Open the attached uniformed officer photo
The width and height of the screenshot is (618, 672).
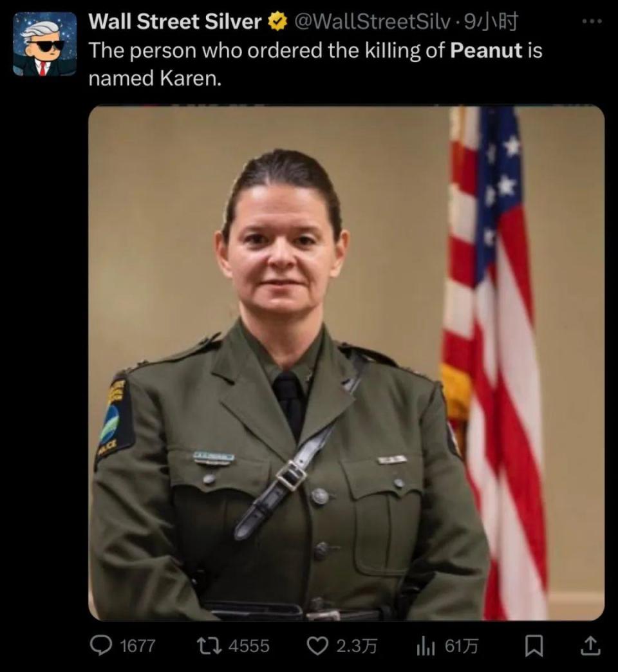(x=346, y=362)
